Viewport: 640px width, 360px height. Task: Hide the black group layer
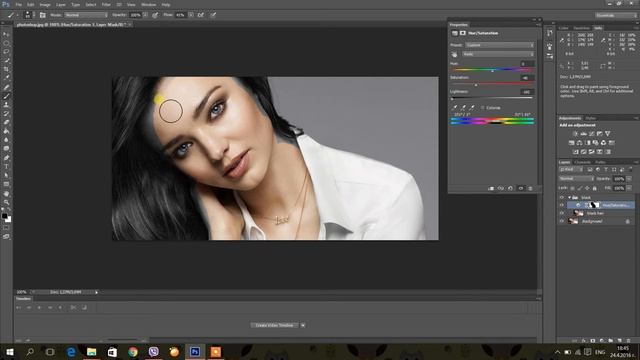click(x=562, y=198)
